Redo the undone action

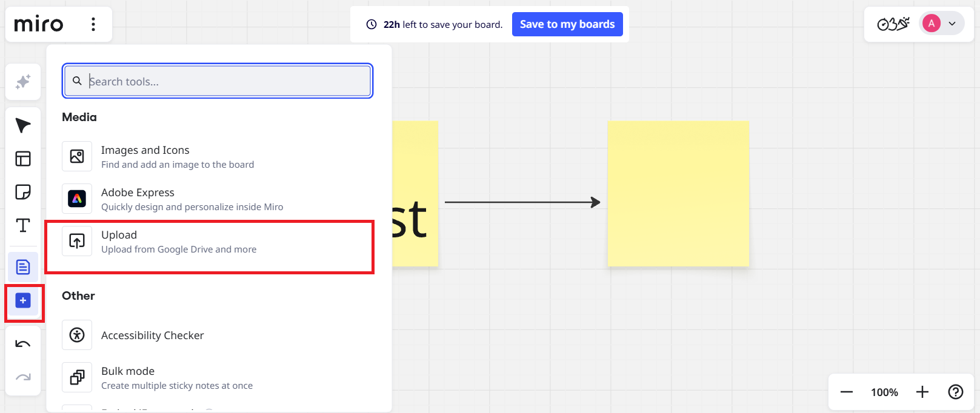22,377
